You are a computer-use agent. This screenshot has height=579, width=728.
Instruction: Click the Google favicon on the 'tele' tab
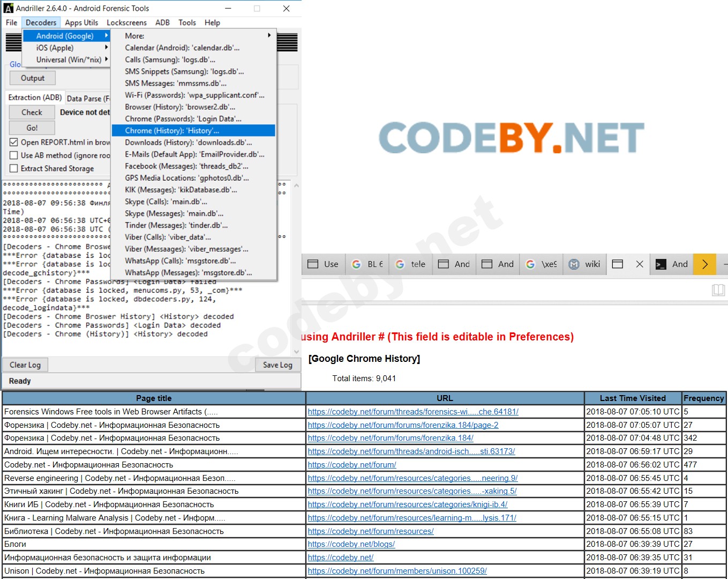[x=400, y=264]
